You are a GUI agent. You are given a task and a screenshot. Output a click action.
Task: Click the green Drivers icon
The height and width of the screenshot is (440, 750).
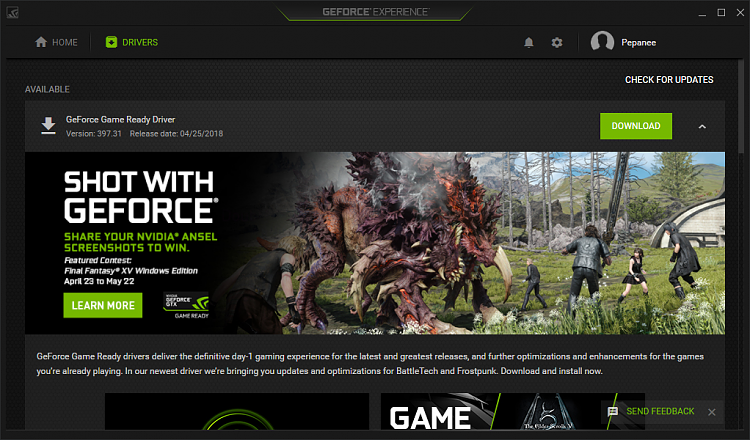tap(111, 42)
